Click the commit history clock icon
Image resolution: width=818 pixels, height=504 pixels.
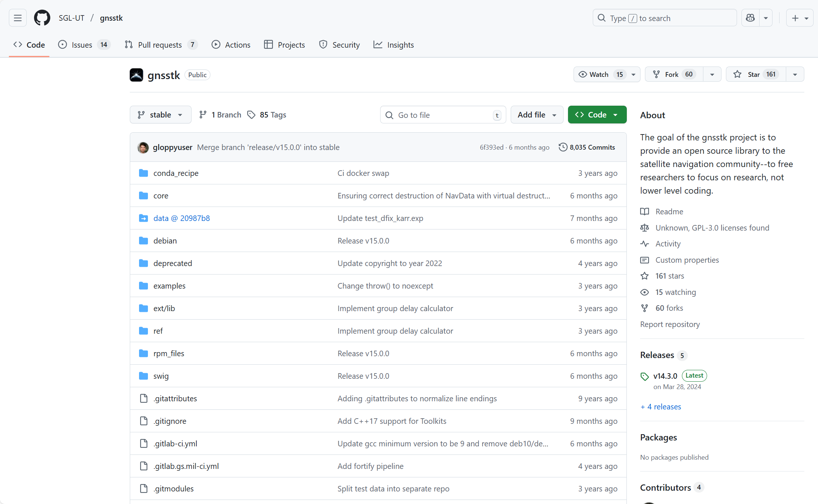[x=562, y=147]
